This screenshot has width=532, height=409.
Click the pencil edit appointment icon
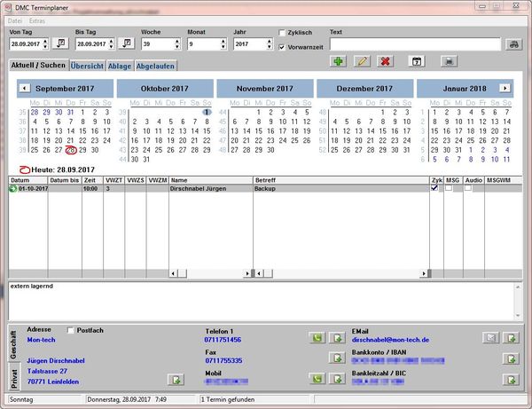click(x=361, y=61)
